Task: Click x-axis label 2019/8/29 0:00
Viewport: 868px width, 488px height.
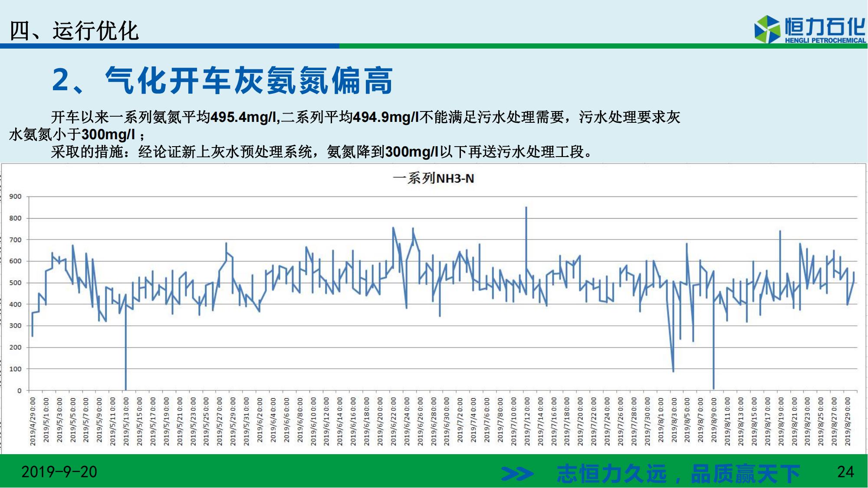Action: click(x=848, y=421)
